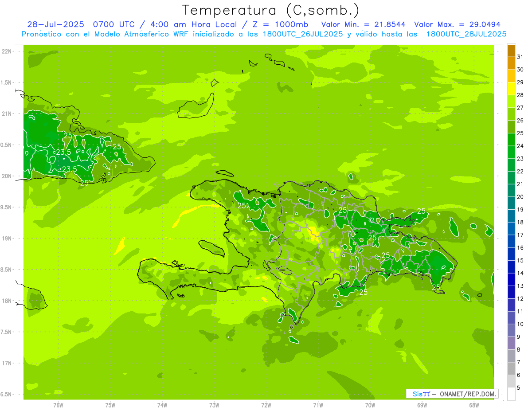This screenshot has width=532, height=411.
Task: Click the '72W' longitude axis label
Action: click(x=266, y=405)
